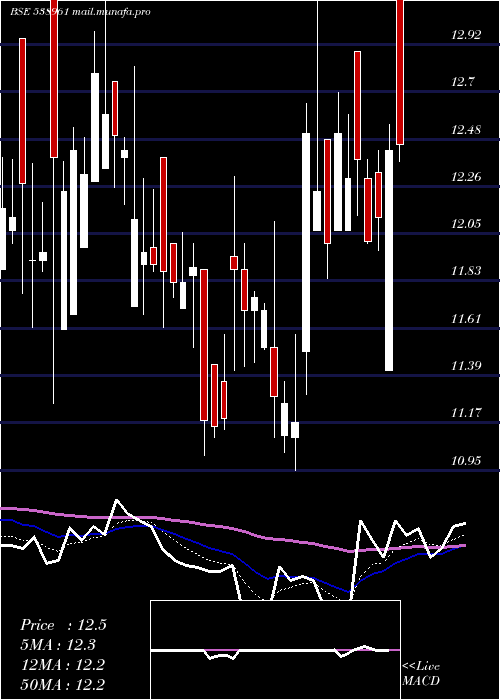Image resolution: width=500 pixels, height=700 pixels.
Task: Click the 12.05 price axis label
Action: pos(466,224)
